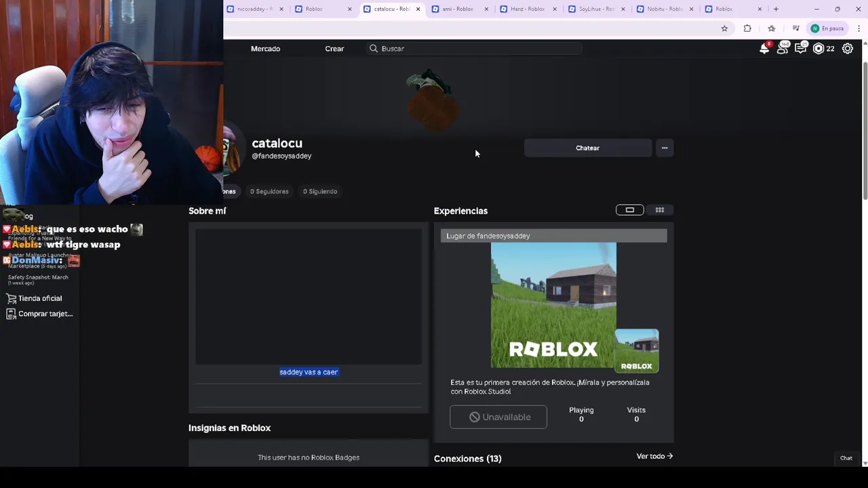Screen dimensions: 868x488
Task: Open the Chrome bookmarks star-list icon
Action: click(772, 28)
